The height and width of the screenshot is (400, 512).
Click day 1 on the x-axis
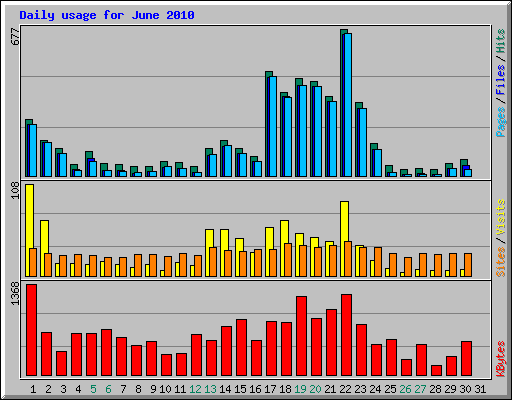[33, 389]
